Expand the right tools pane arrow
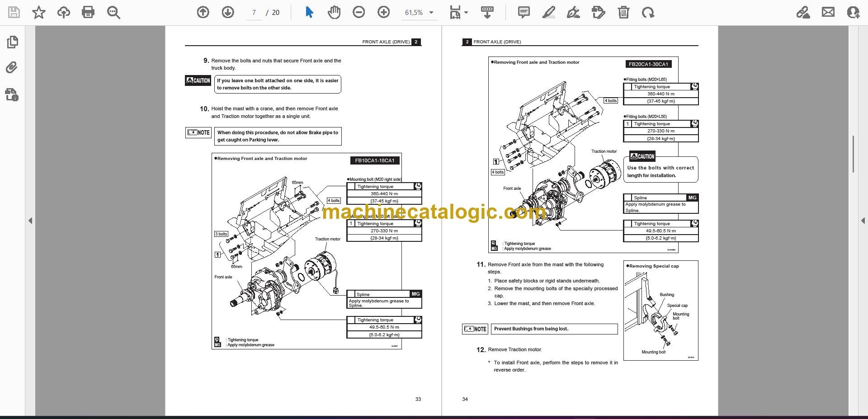Viewport: 868px width, 419px height. 863,221
